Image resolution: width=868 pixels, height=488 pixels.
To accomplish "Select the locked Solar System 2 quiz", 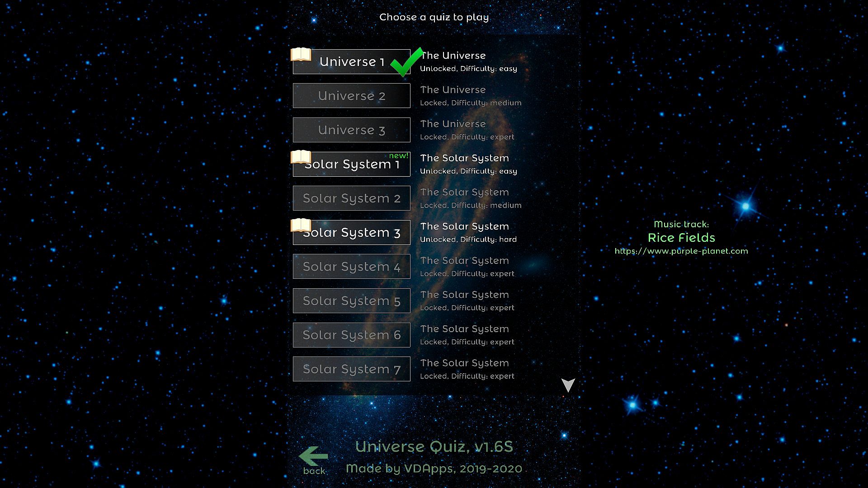I will 351,198.
